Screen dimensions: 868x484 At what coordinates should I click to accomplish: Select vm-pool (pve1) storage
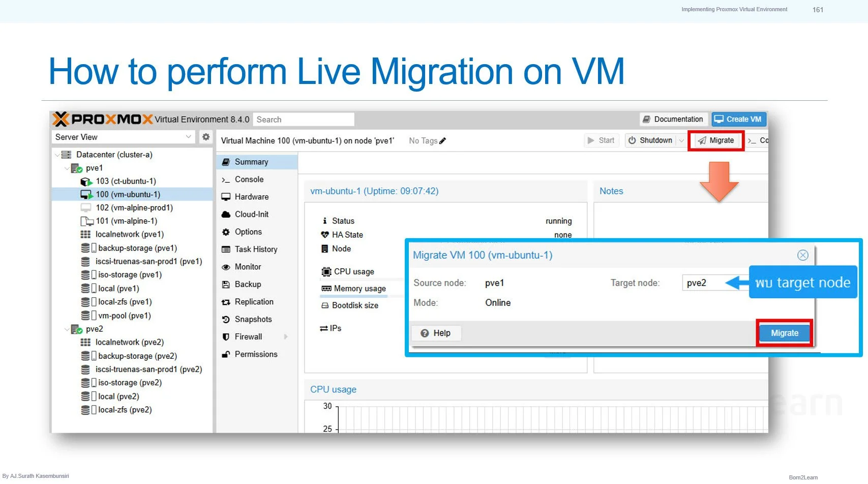pyautogui.click(x=124, y=316)
